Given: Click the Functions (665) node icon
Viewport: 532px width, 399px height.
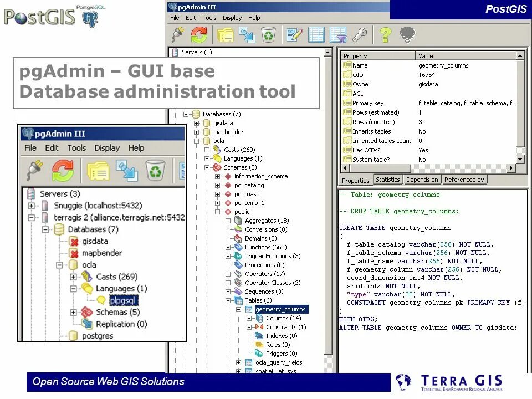Looking at the screenshot, I should (238, 247).
